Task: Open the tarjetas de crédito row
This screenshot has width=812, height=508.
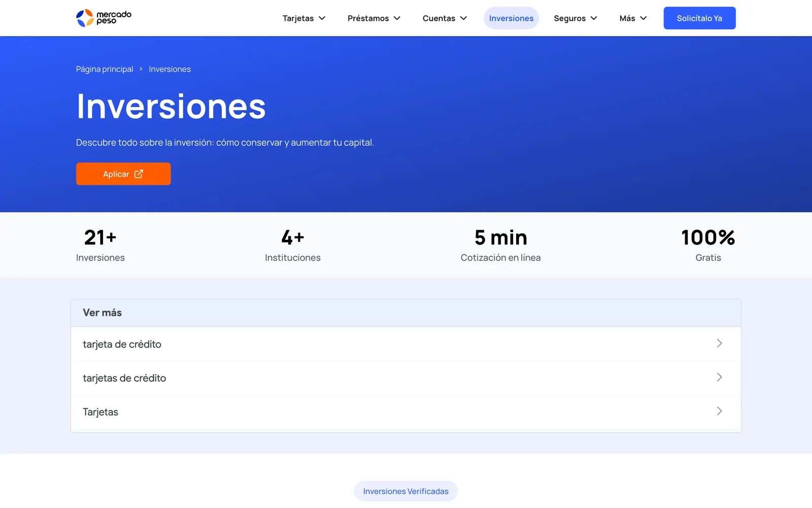Action: (406, 378)
